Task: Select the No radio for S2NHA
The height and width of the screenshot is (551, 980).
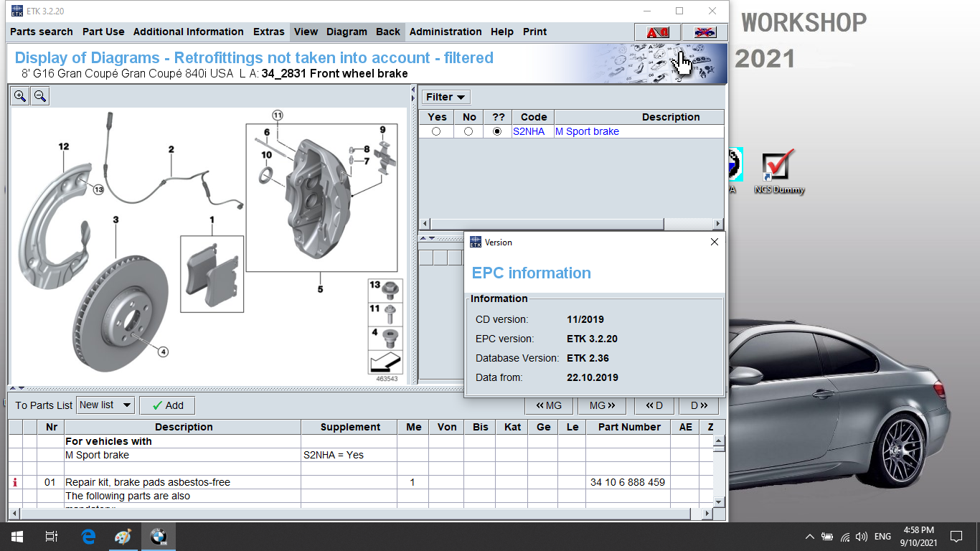Action: pos(468,131)
